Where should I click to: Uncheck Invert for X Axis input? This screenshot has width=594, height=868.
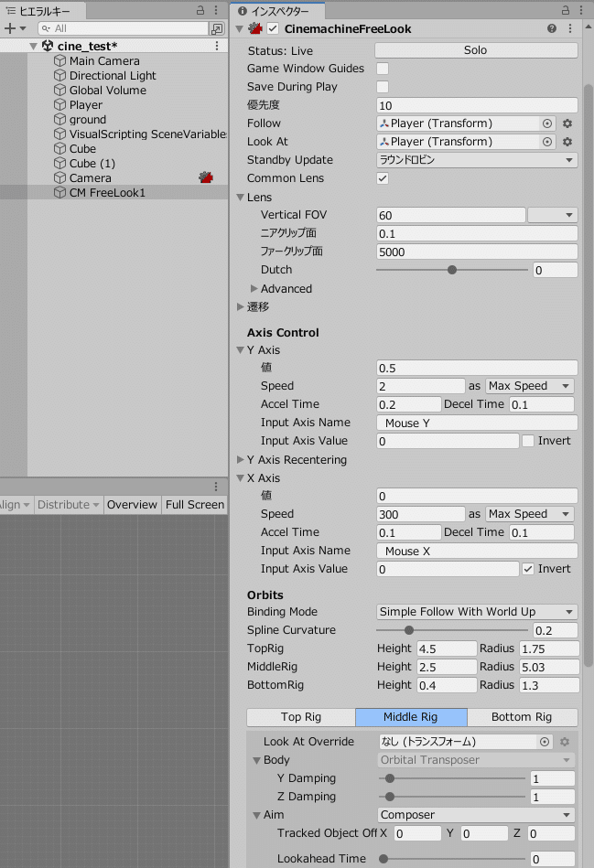tap(528, 569)
